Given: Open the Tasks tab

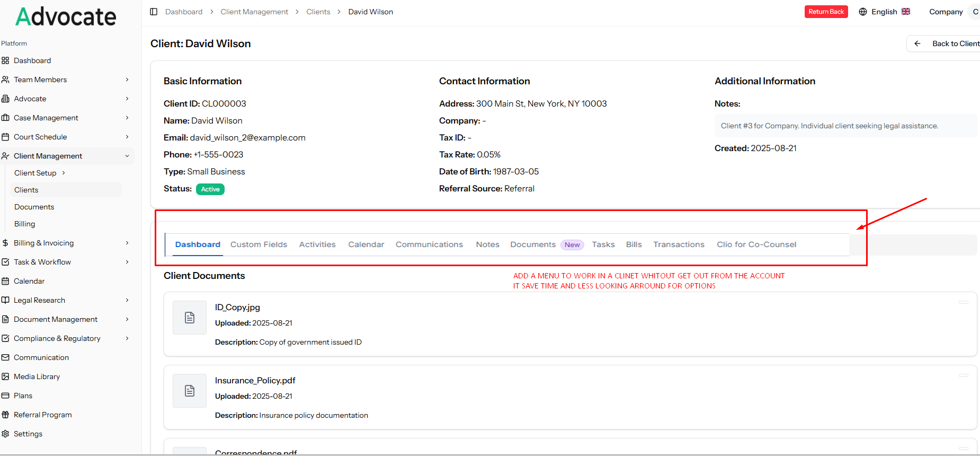Looking at the screenshot, I should (x=603, y=244).
